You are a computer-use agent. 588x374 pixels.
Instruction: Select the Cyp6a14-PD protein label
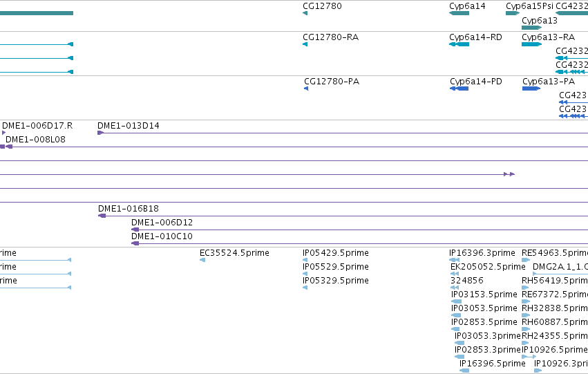tap(476, 82)
